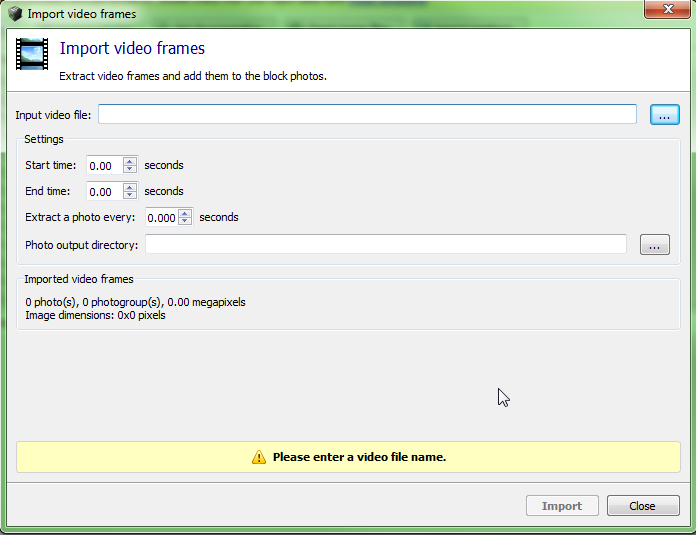The image size is (696, 535).
Task: Click the disabled Import button
Action: point(562,506)
